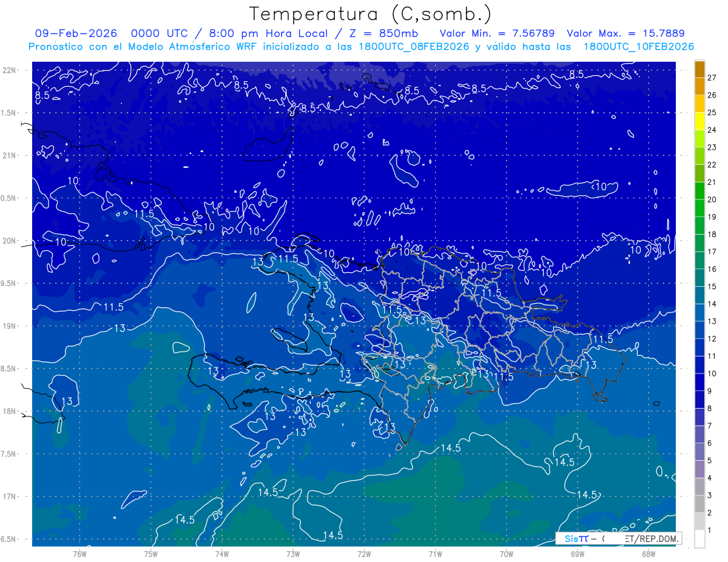
Task: Click color scale label "15"
Action: click(x=712, y=287)
